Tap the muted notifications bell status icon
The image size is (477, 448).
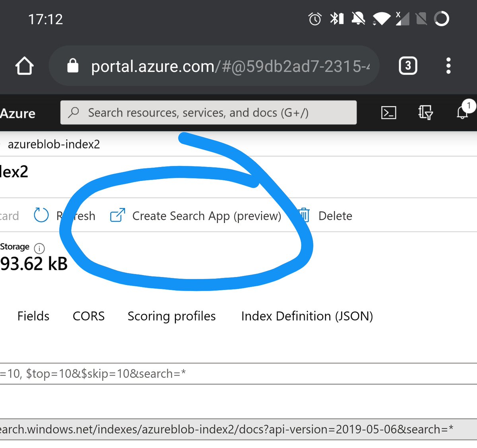pyautogui.click(x=358, y=18)
